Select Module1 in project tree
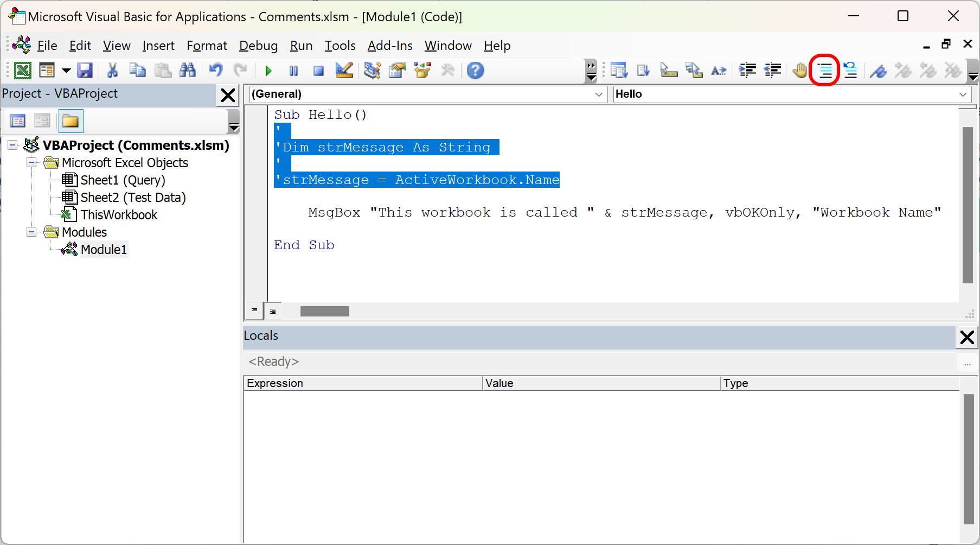 tap(104, 249)
